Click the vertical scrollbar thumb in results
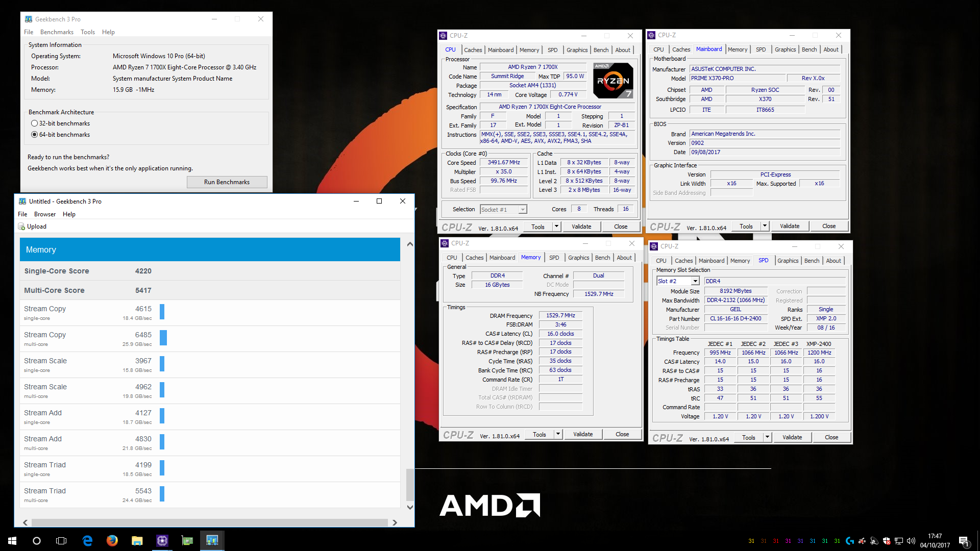The image size is (980, 551). point(409,485)
